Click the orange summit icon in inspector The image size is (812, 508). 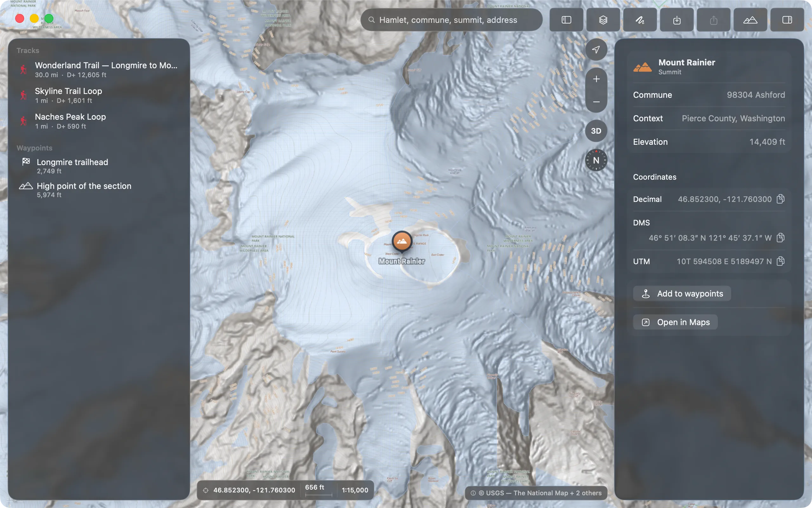click(x=643, y=67)
